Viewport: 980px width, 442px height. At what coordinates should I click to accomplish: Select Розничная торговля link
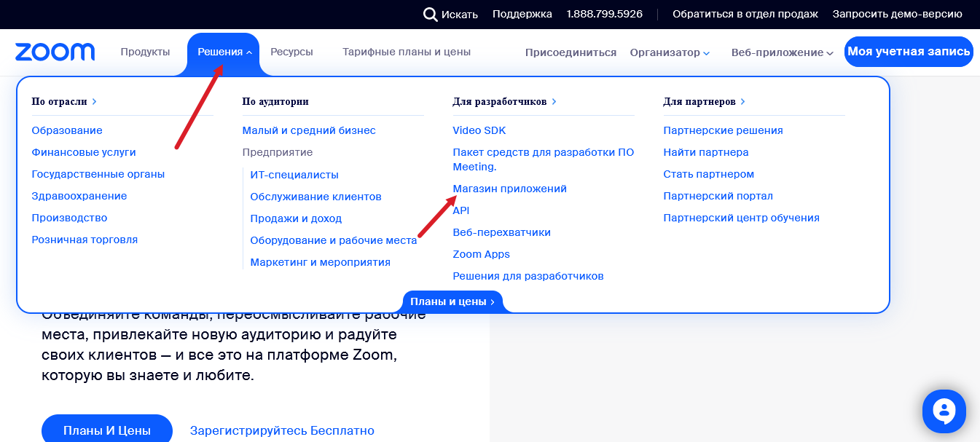click(85, 240)
